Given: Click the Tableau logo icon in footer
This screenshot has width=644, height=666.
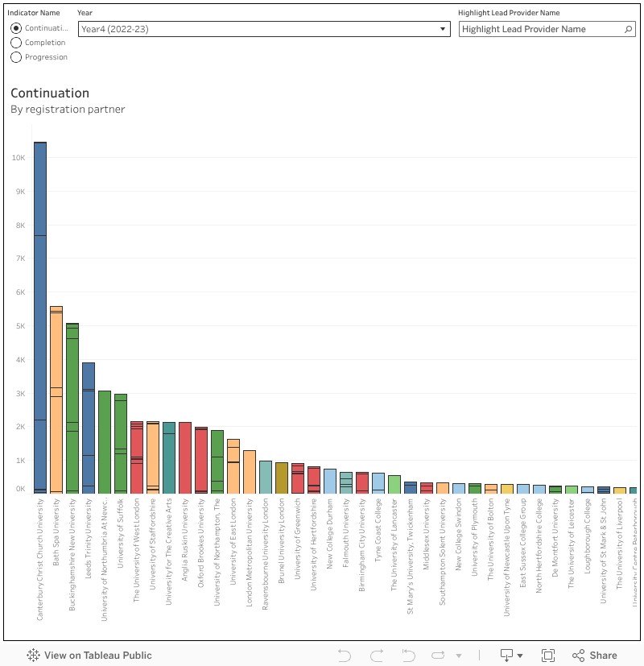Looking at the screenshot, I should point(34,655).
